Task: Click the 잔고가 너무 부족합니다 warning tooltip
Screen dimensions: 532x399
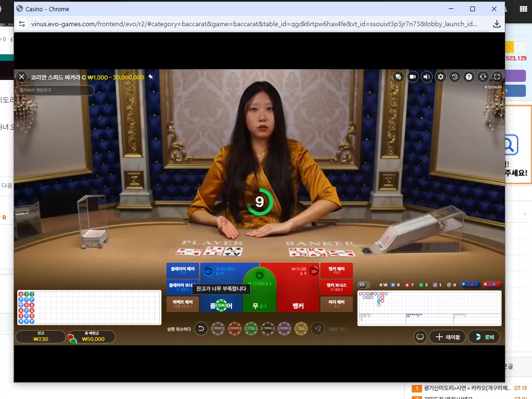Action: click(x=221, y=289)
